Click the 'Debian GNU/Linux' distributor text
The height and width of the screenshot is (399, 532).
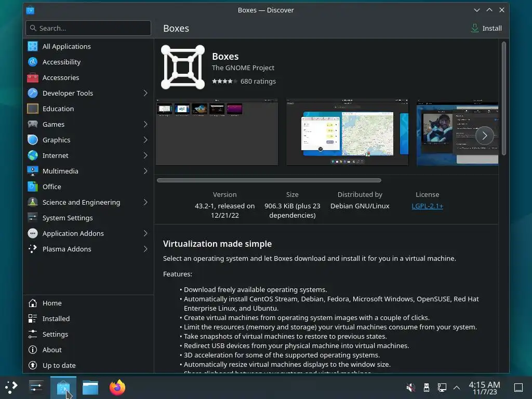360,206
